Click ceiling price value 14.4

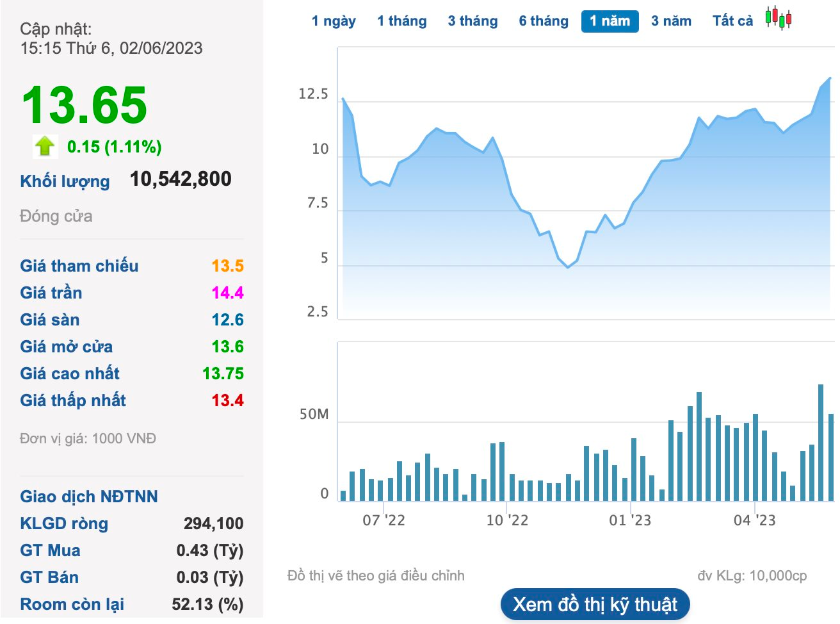[x=228, y=293]
